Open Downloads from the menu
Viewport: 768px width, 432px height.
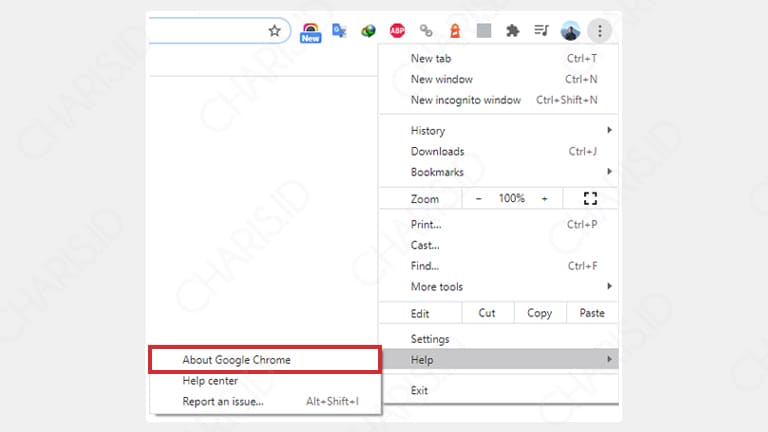[499, 151]
